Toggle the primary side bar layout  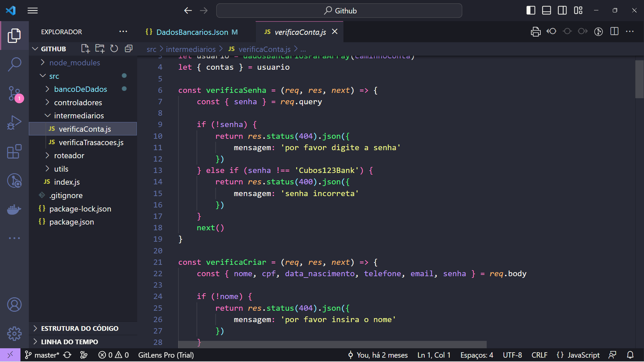(x=531, y=11)
